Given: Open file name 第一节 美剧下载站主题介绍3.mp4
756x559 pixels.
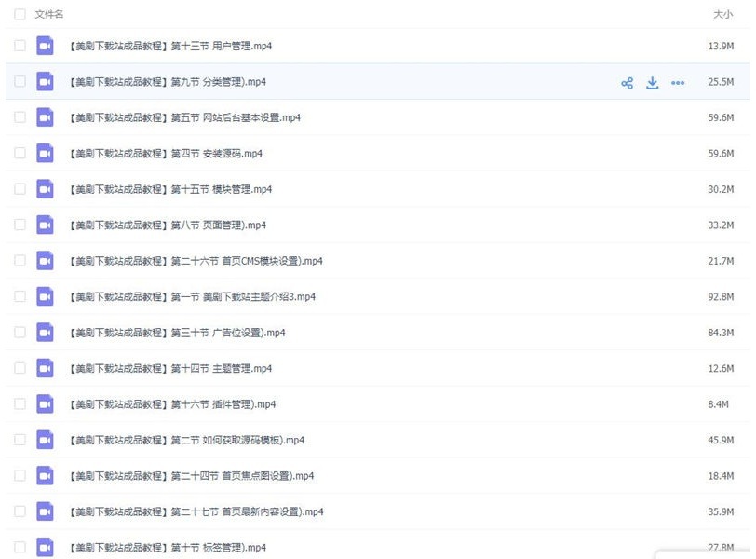Looking at the screenshot, I should 193,296.
